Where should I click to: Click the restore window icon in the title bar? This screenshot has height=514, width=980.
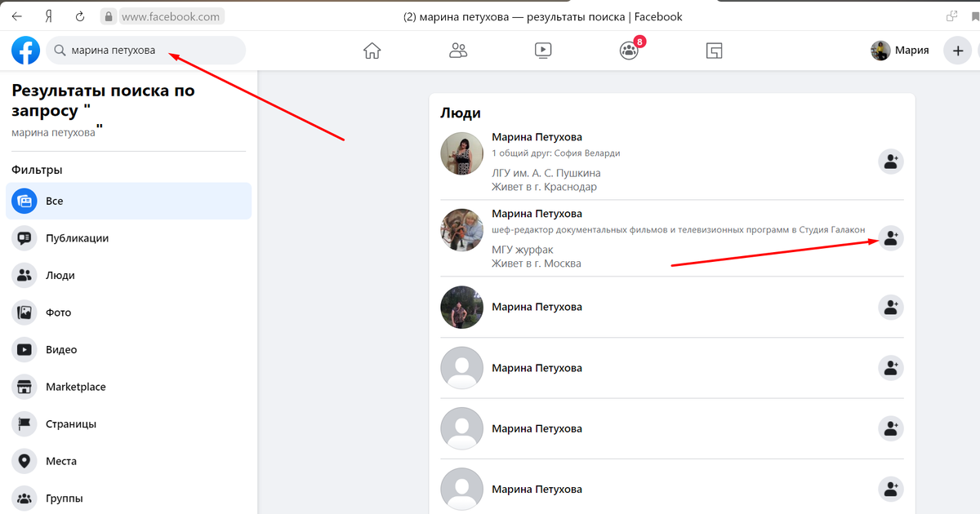951,16
